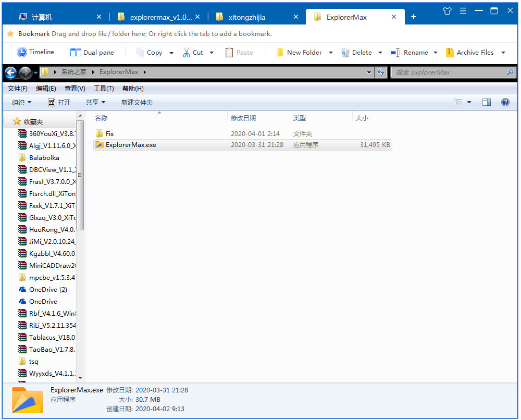Switch to Dual pane mode
This screenshot has height=420, width=521.
pos(92,52)
